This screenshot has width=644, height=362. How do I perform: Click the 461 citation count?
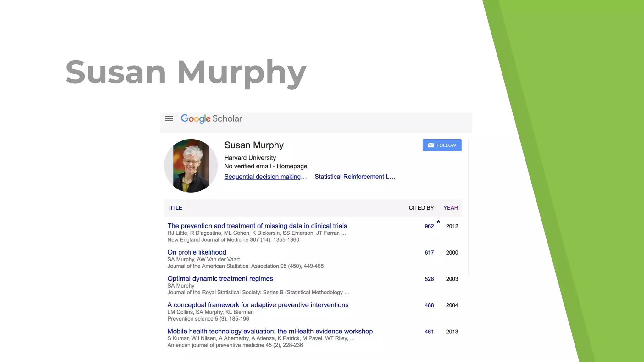click(429, 332)
